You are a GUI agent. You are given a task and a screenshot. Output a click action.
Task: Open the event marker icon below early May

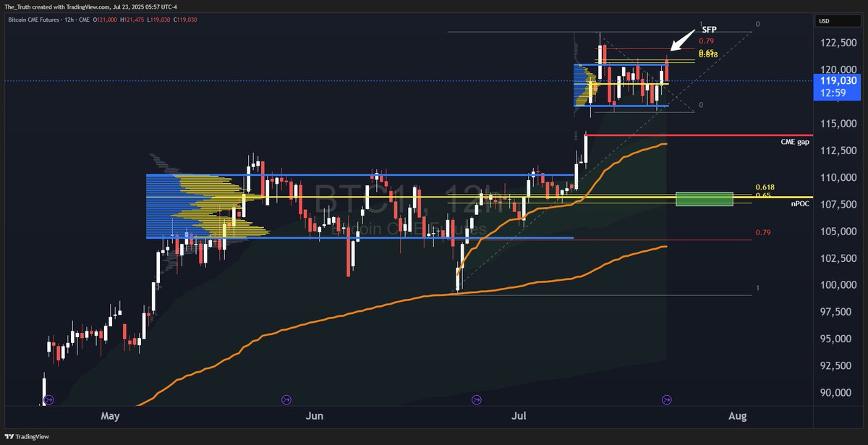coord(48,399)
